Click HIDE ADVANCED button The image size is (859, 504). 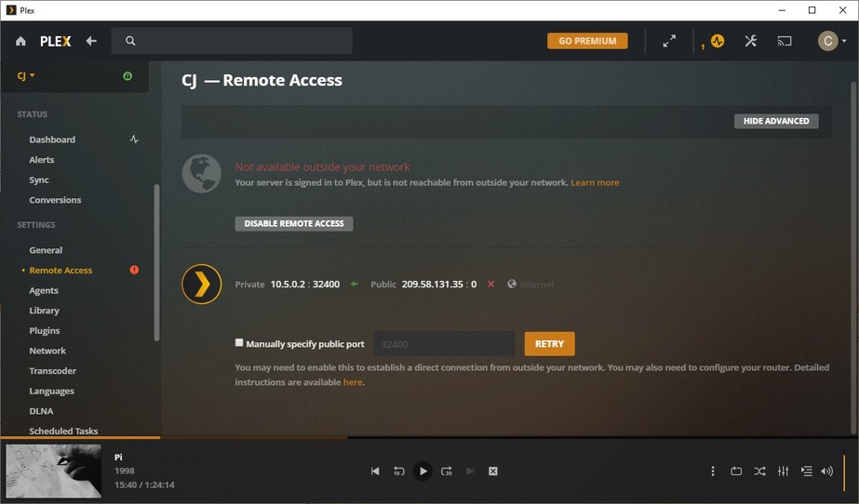coord(776,121)
